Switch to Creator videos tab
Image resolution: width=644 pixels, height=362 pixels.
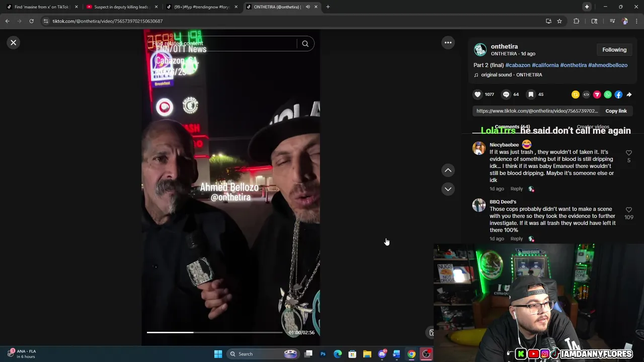593,127
